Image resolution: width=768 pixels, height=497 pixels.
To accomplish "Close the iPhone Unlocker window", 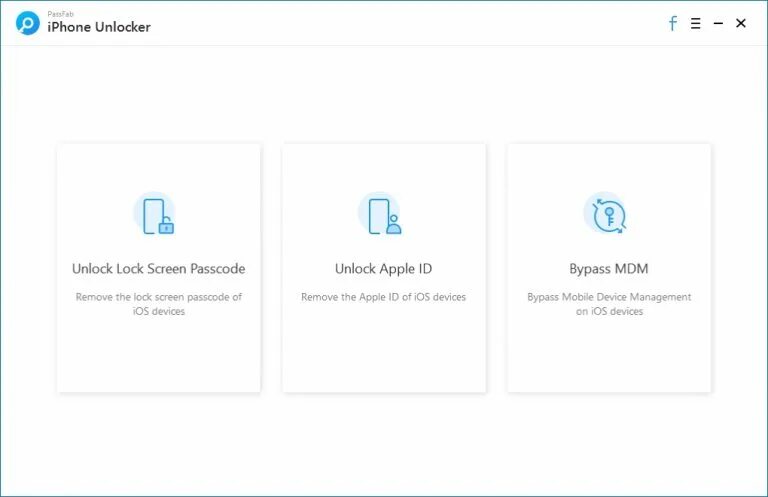I will tap(741, 23).
